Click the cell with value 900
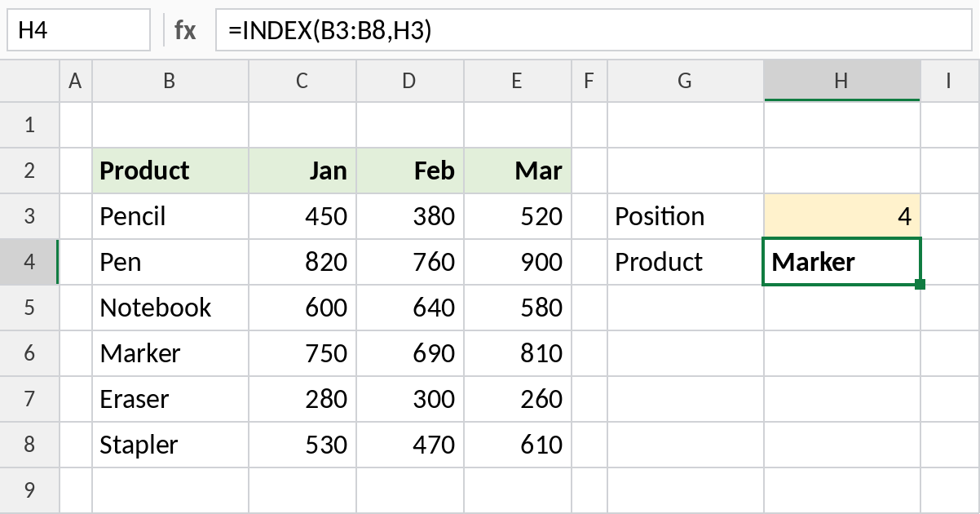980x514 pixels. (x=518, y=262)
